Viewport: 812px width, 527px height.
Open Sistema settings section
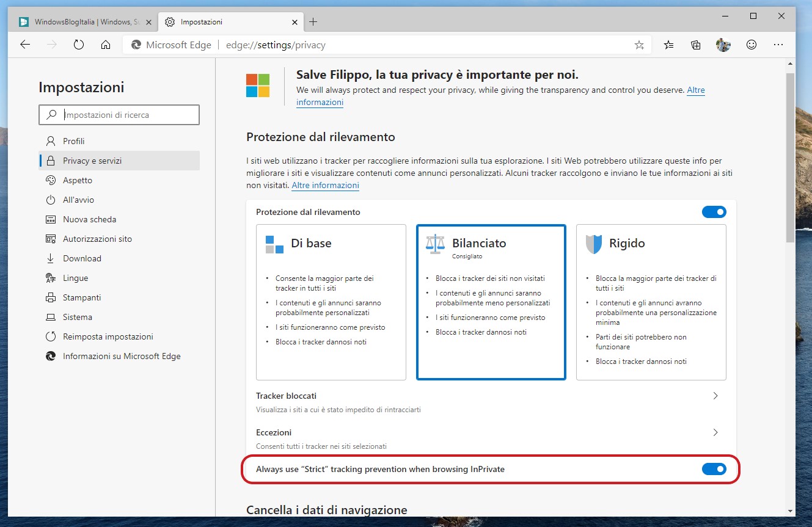point(119,317)
